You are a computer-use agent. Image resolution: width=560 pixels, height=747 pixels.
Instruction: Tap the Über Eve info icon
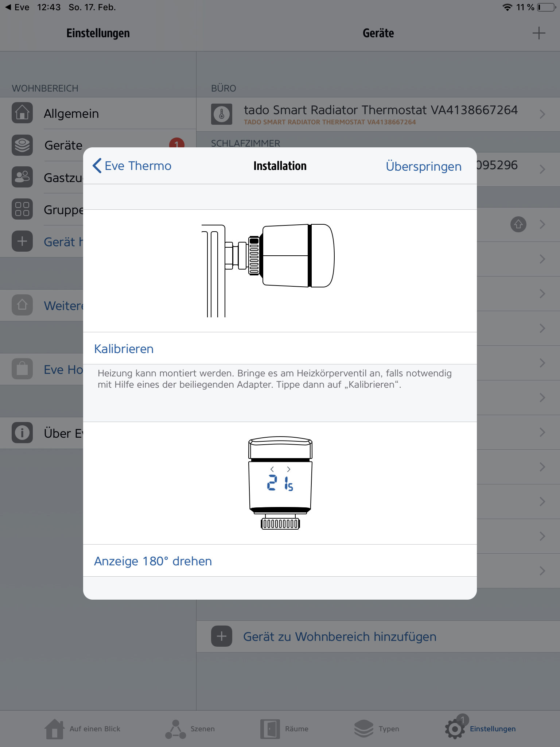22,433
